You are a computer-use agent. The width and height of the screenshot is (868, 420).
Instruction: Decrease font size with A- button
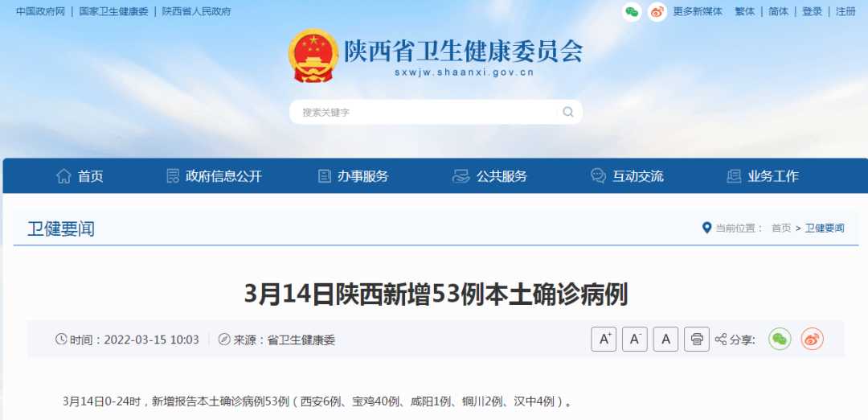tap(635, 339)
